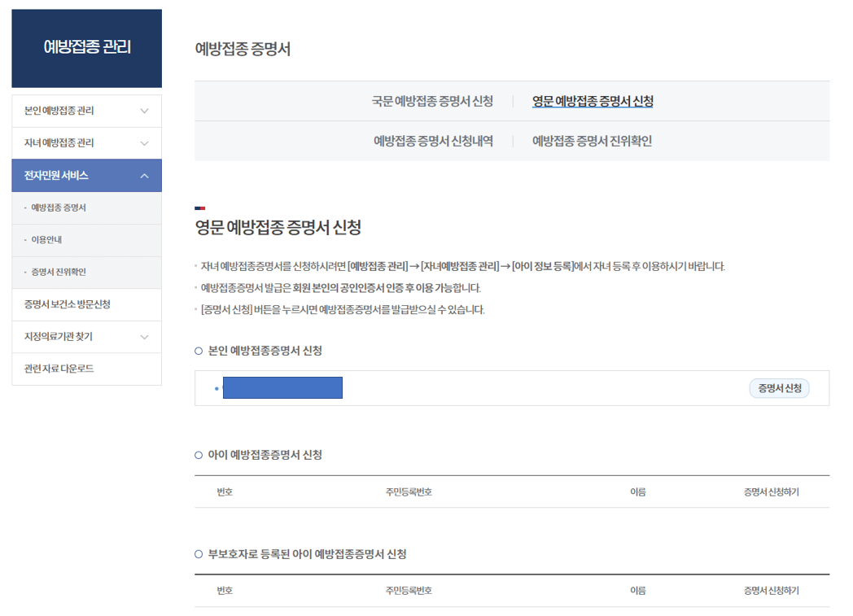This screenshot has height=616, width=853.
Task: Collapse the 전자민원 서비스 menu
Action: (86, 175)
